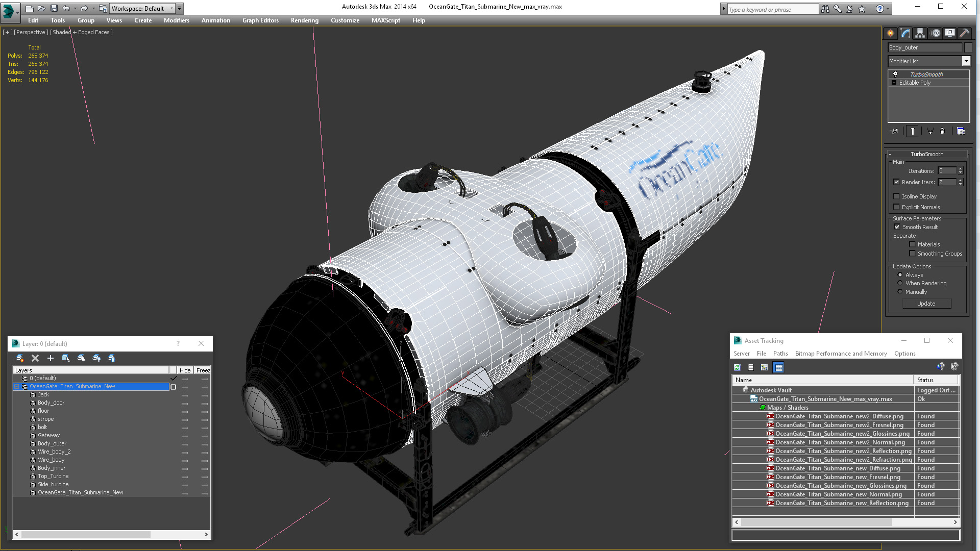This screenshot has height=551, width=980.
Task: Toggle the Smooth Result checkbox
Action: pyautogui.click(x=897, y=227)
